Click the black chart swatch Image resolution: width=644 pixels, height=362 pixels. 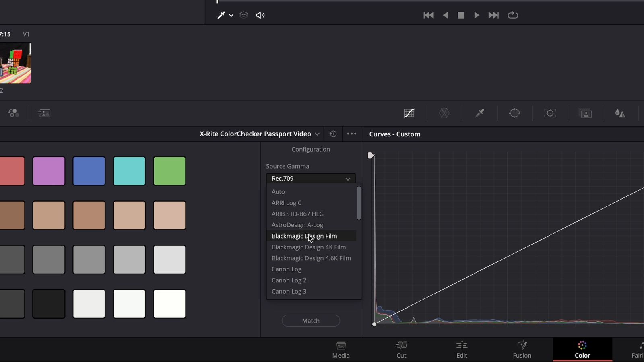[x=49, y=304]
